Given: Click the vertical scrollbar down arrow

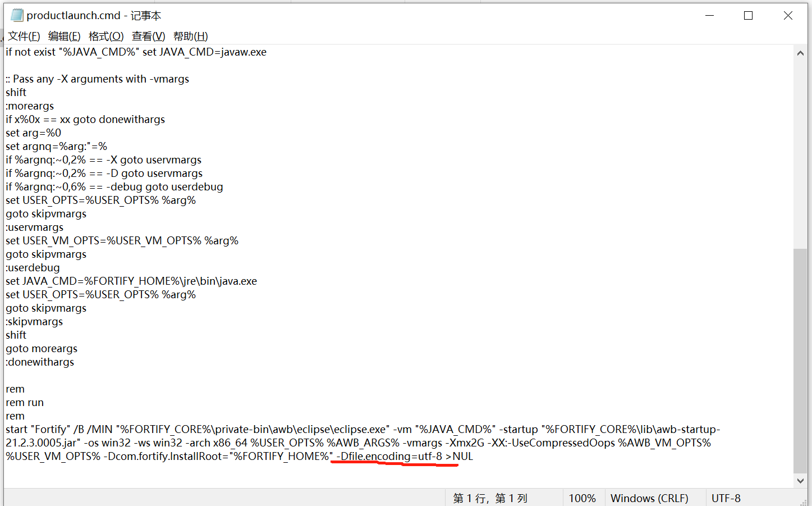Looking at the screenshot, I should click(x=800, y=481).
